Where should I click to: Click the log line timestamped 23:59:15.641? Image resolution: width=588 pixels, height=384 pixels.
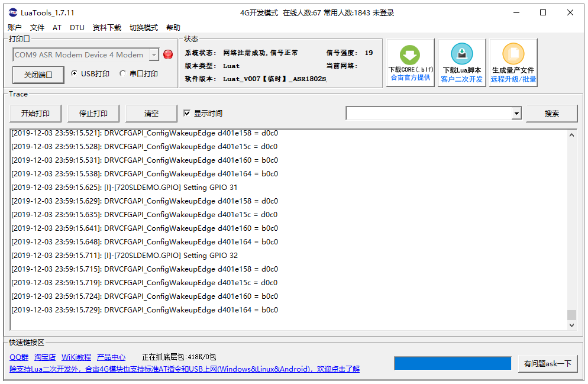point(145,228)
